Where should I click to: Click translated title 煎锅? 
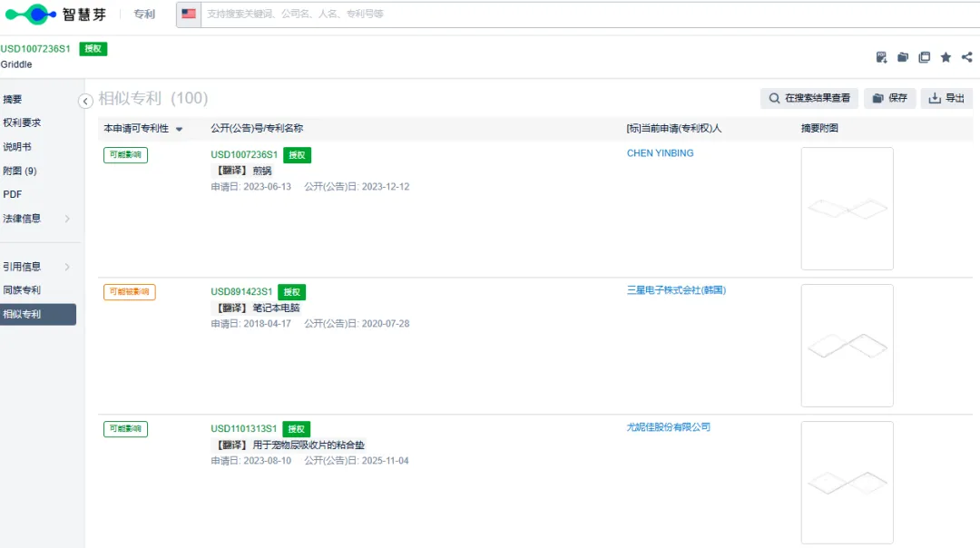(262, 171)
